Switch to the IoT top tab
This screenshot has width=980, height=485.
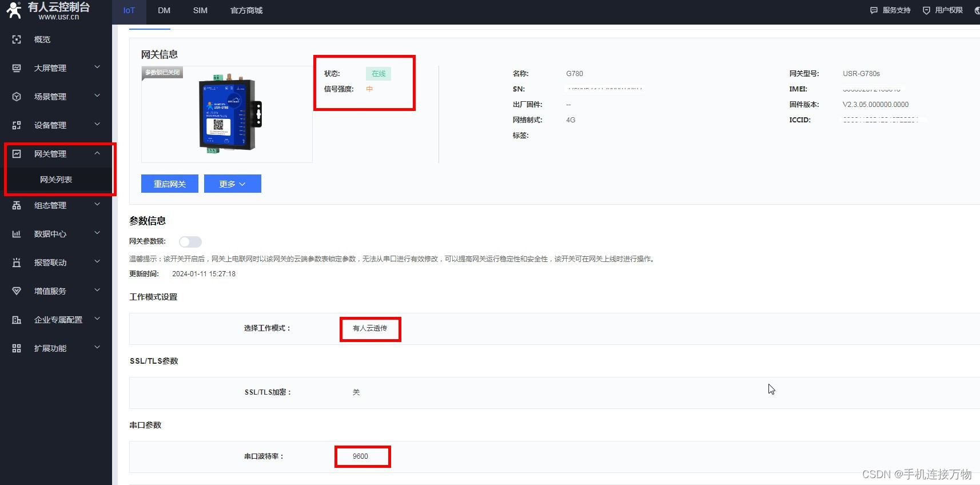pos(129,11)
